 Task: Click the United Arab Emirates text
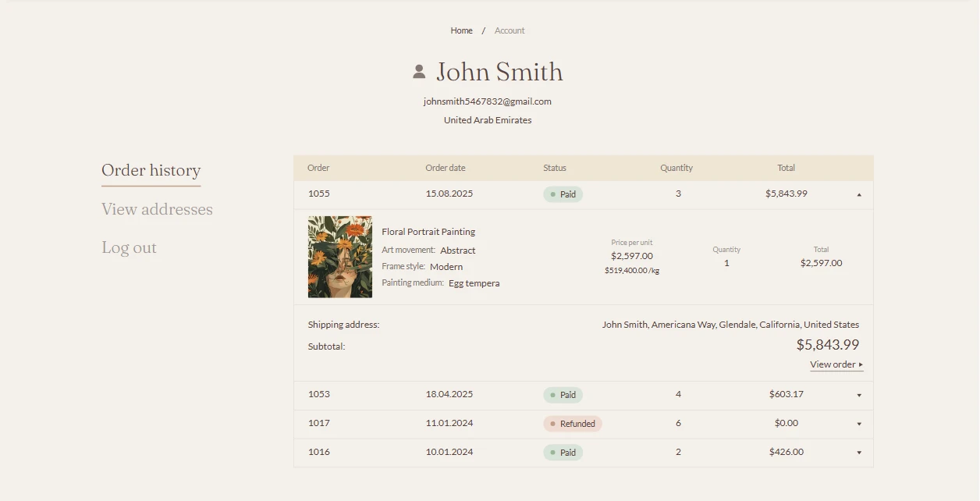point(488,120)
